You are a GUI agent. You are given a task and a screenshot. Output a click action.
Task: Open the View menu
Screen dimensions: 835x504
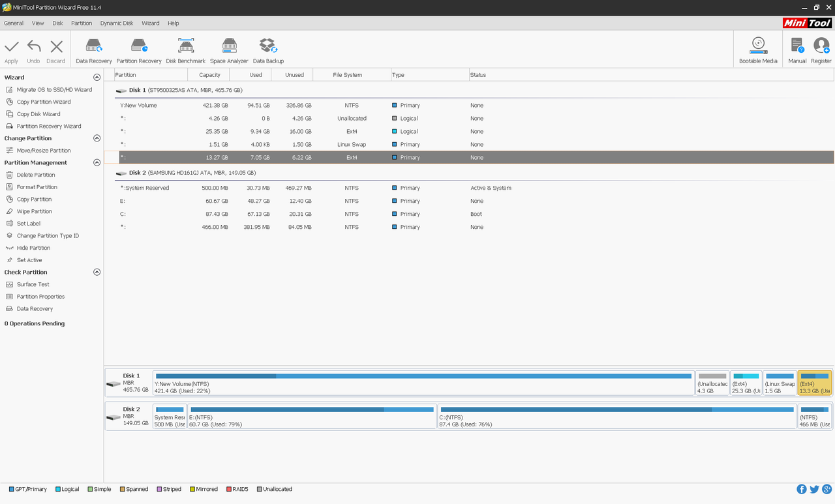(x=38, y=23)
